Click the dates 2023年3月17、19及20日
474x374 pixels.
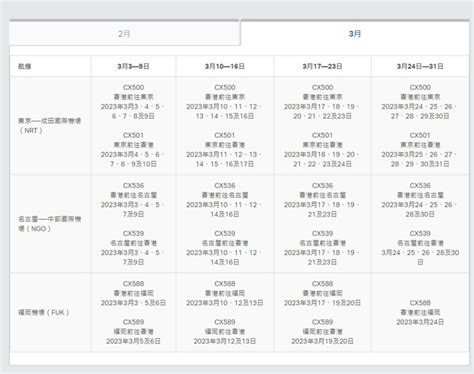[322, 303]
